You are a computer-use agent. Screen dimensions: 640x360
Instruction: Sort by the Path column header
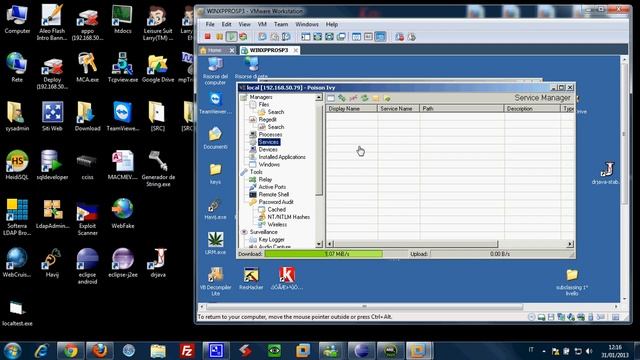tap(462, 109)
